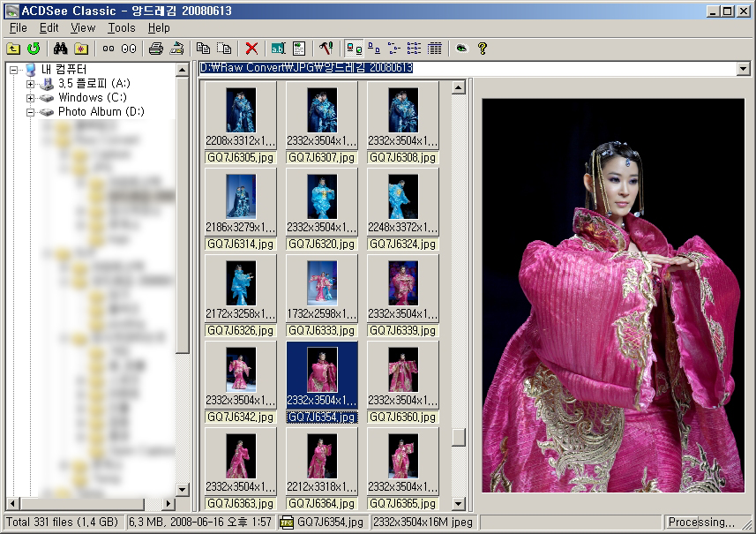Select thumbnail GQ7J6305.jpg
The height and width of the screenshot is (534, 756).
[x=241, y=123]
